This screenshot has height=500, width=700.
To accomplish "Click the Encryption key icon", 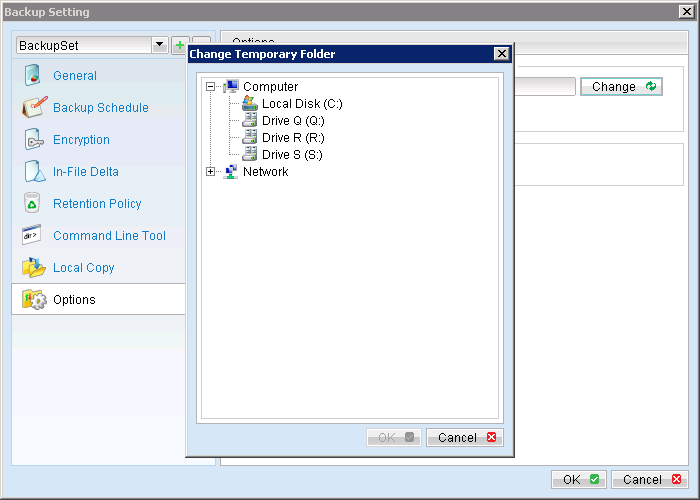I will click(35, 140).
